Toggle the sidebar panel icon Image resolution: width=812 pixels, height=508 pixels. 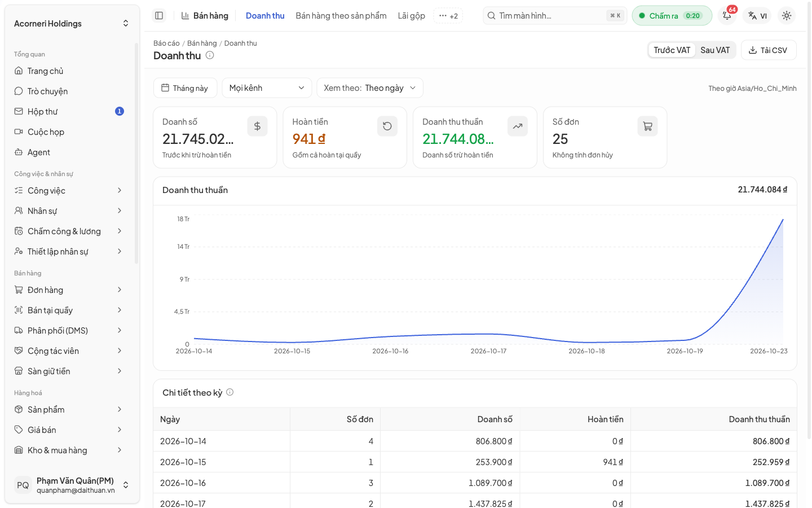[x=159, y=16]
